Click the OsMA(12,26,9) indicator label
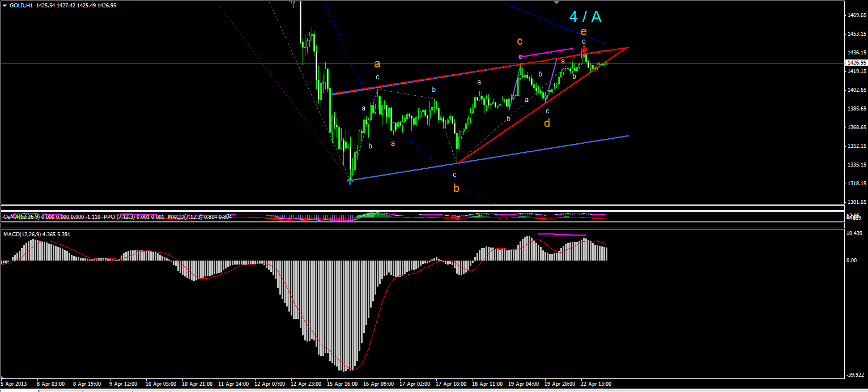The height and width of the screenshot is (392, 868). point(21,216)
